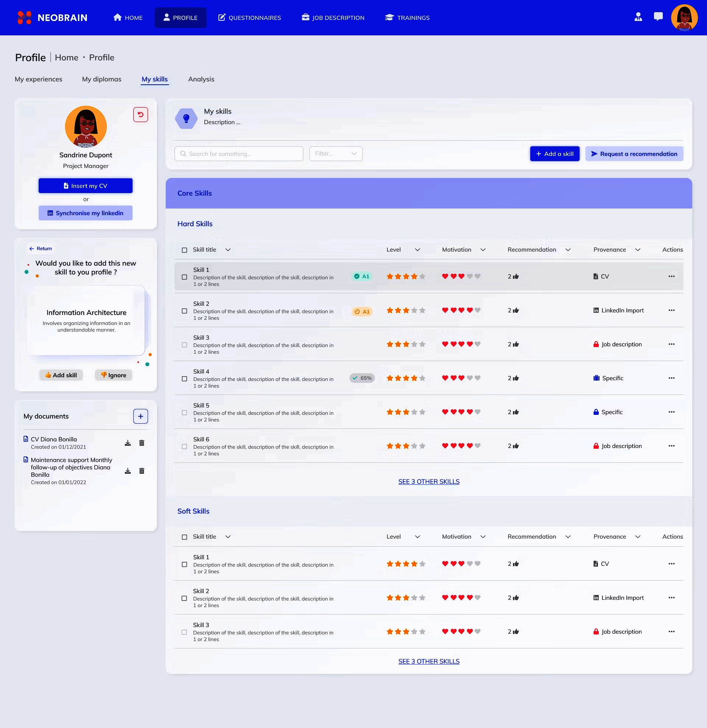This screenshot has height=728, width=707.
Task: Open the three-dot actions menu for Skill 1
Action: coord(671,276)
